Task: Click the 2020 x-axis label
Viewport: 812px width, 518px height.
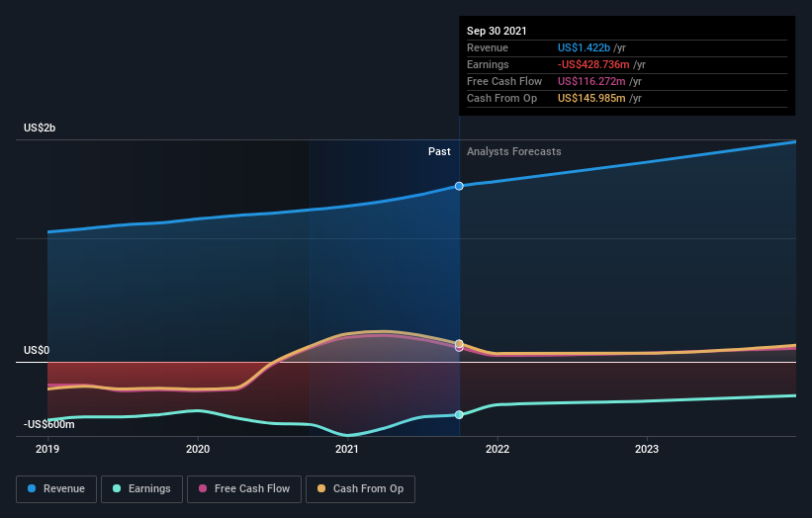Action: tap(198, 449)
